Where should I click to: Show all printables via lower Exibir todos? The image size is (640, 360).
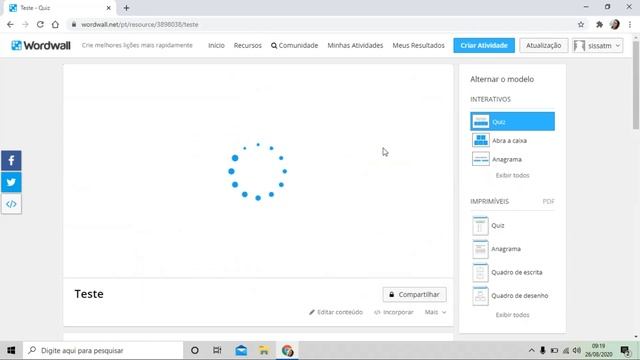coord(512,315)
